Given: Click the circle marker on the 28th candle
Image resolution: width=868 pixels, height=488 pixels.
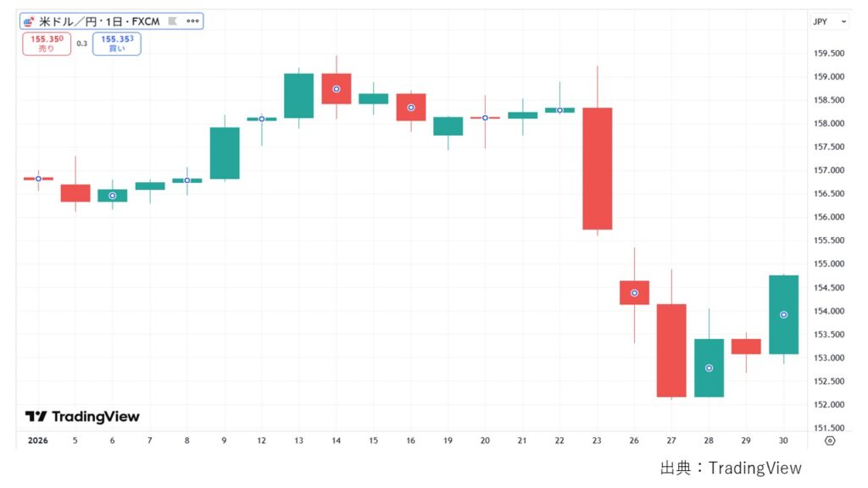Looking at the screenshot, I should (x=709, y=368).
